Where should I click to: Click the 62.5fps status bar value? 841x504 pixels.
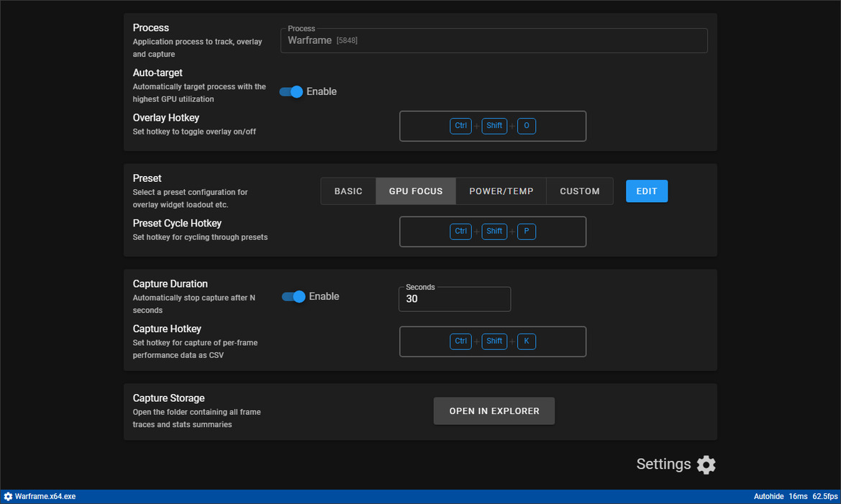click(x=825, y=497)
